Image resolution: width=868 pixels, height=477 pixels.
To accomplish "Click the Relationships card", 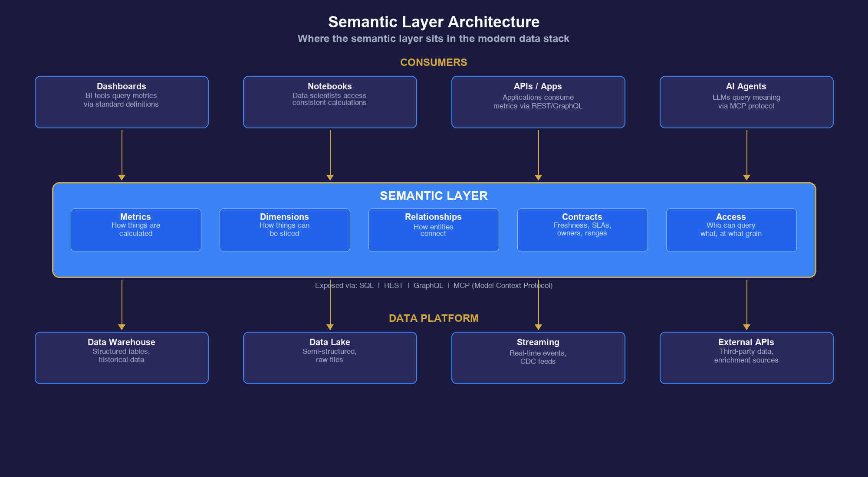I will click(434, 230).
